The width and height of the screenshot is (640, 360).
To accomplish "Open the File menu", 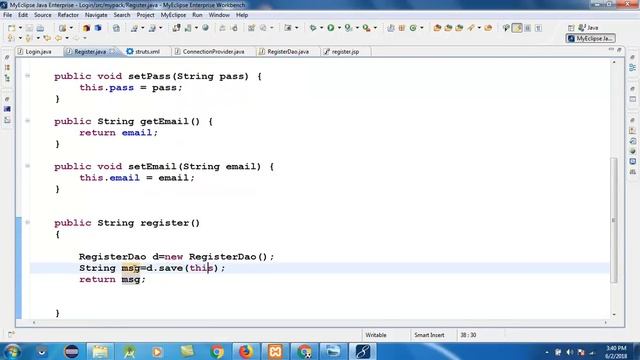I will click(x=7, y=15).
